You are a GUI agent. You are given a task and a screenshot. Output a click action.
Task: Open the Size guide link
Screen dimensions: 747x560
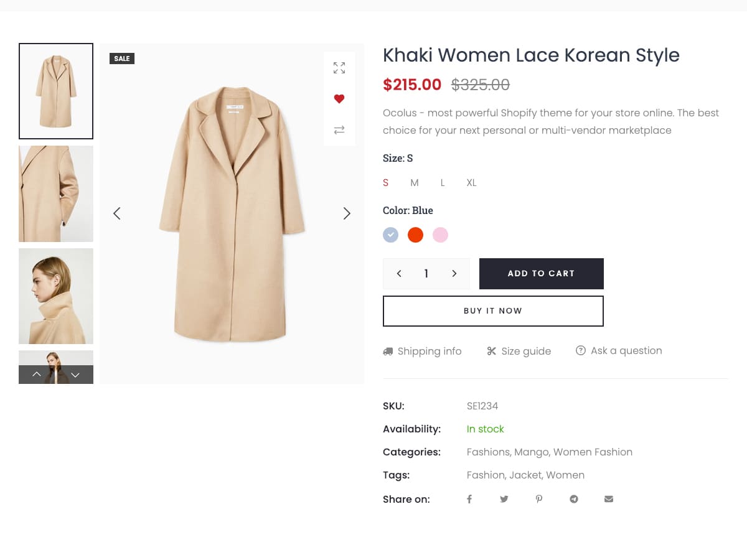click(x=519, y=351)
